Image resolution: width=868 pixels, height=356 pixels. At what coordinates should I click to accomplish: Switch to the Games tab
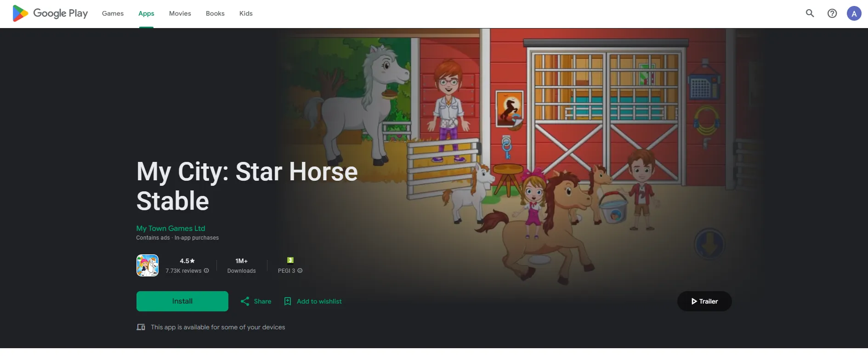[x=113, y=13]
